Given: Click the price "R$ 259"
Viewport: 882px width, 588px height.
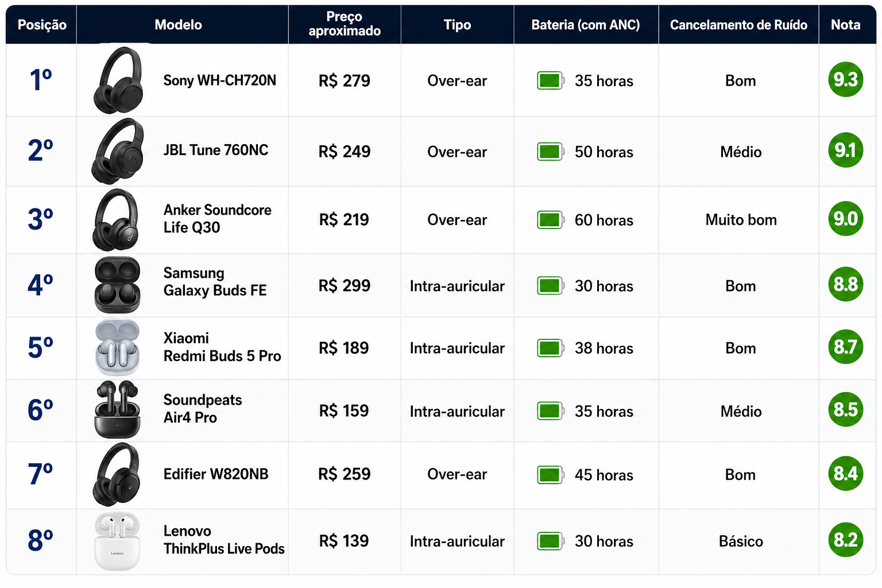Looking at the screenshot, I should point(345,474).
